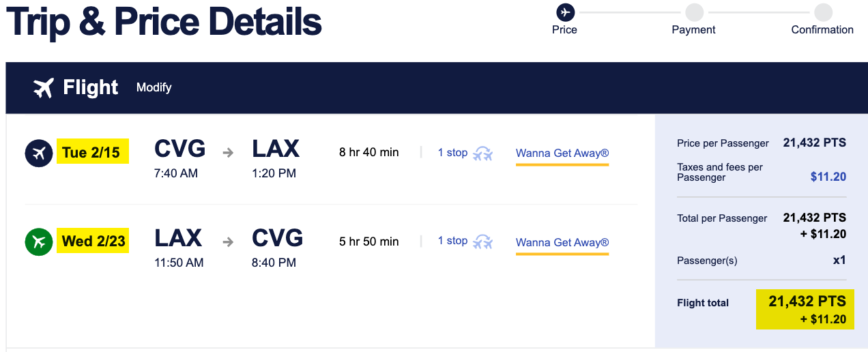Screen dimensions: 868x352
Task: Click the plane-change icon beside the departing 1 stop
Action: 483,153
